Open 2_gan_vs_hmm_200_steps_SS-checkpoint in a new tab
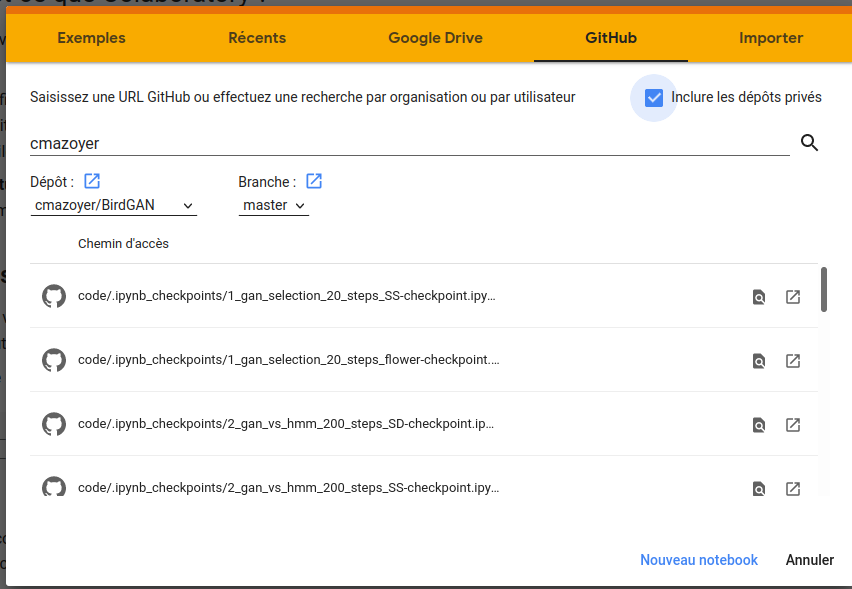 (793, 488)
